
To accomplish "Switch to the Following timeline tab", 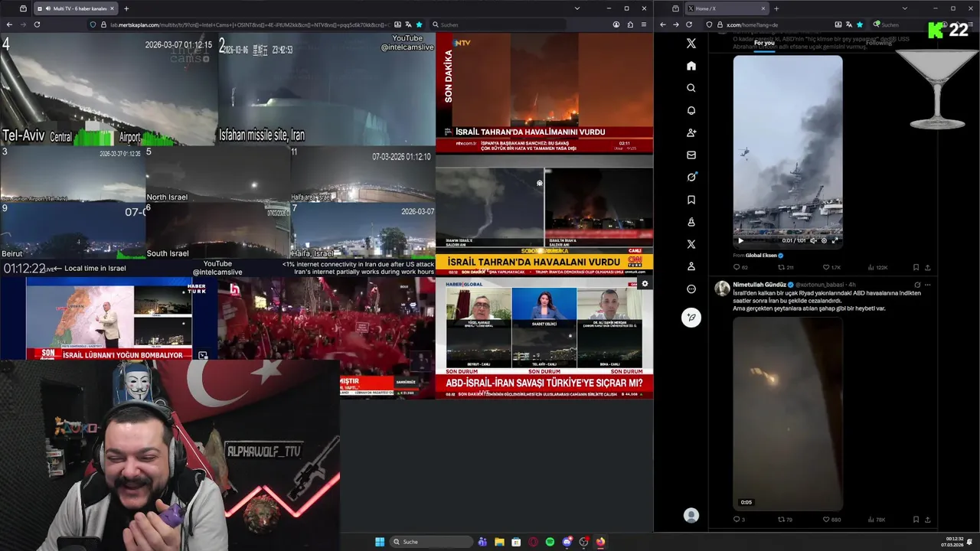I will coord(879,43).
